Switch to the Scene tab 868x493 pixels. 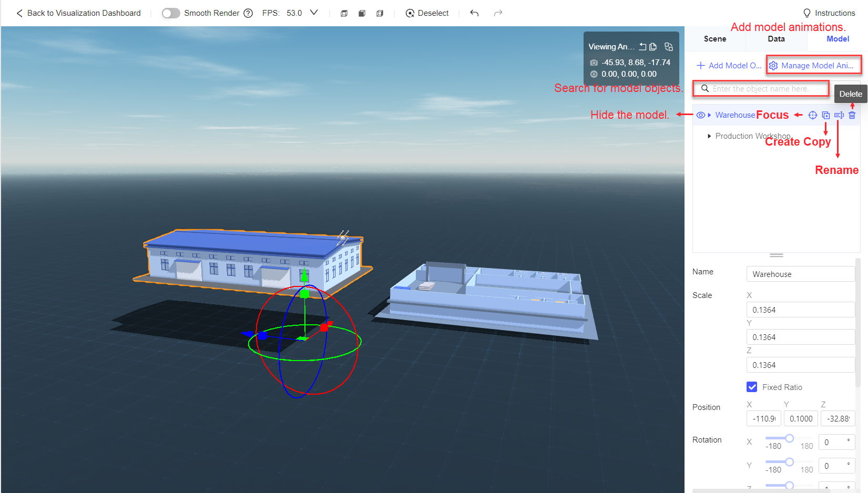(715, 39)
